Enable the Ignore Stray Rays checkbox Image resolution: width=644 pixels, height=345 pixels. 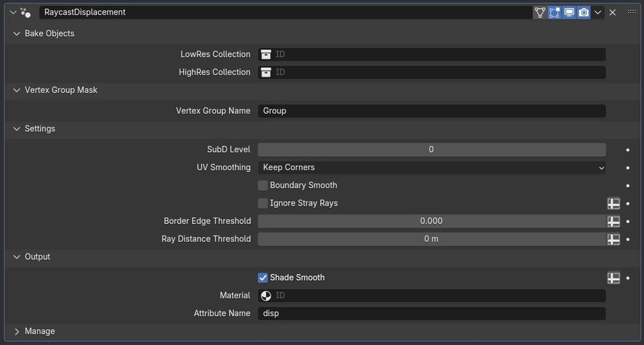[x=263, y=203]
